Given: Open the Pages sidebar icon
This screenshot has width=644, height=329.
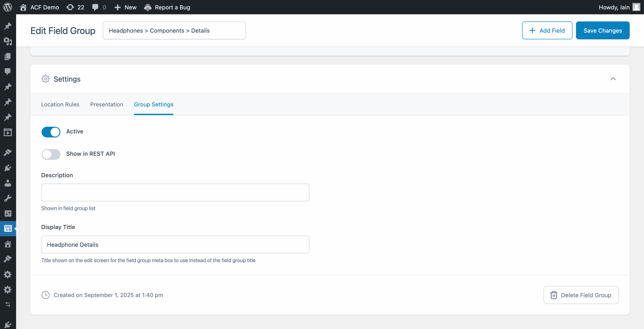Looking at the screenshot, I should point(8,56).
